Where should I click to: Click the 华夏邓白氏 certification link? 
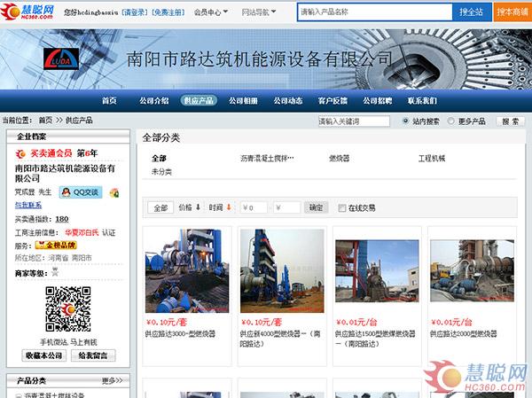pyautogui.click(x=82, y=233)
